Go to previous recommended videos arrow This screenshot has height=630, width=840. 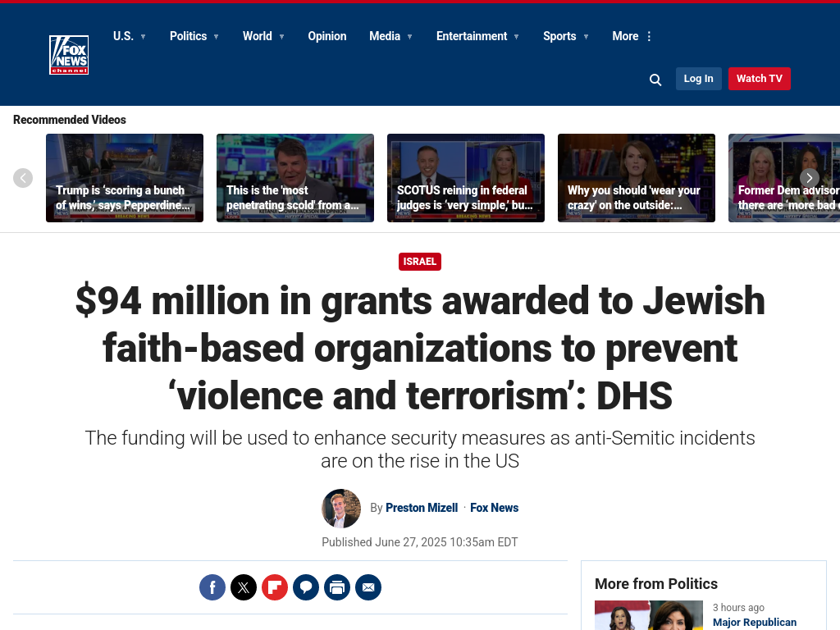click(x=23, y=178)
